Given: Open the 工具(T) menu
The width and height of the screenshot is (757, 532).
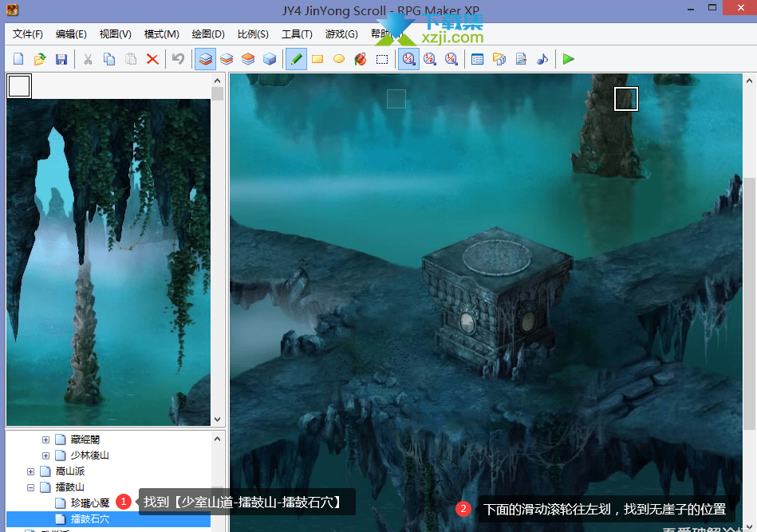Looking at the screenshot, I should click(x=297, y=33).
